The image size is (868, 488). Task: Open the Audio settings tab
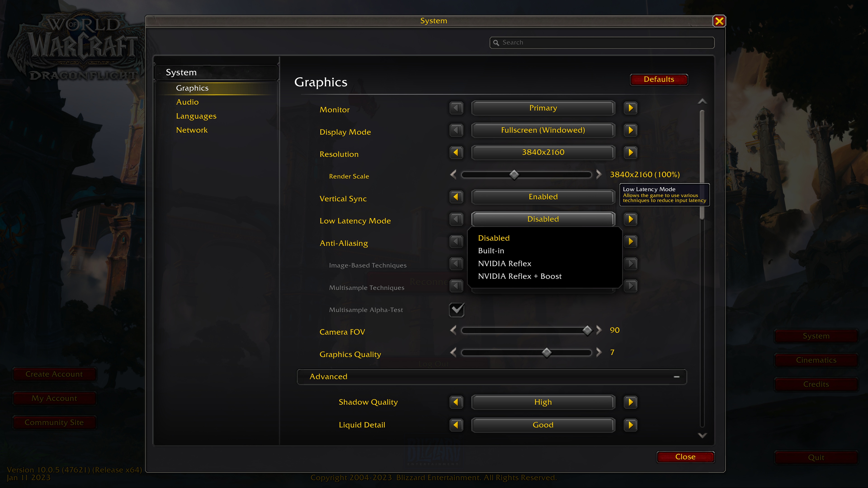[x=187, y=101]
